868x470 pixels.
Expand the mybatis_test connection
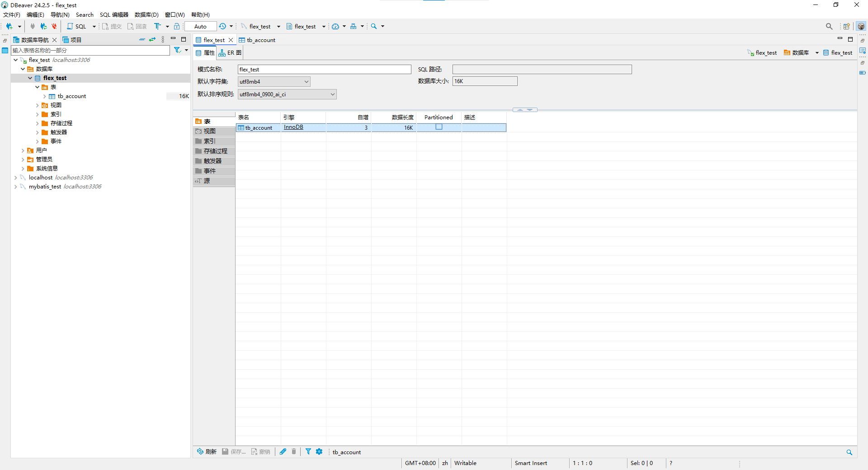tap(15, 187)
